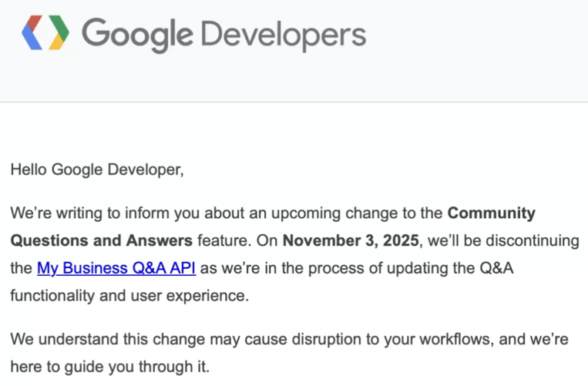
Task: Open the My Business Q&A API link
Action: (x=116, y=268)
